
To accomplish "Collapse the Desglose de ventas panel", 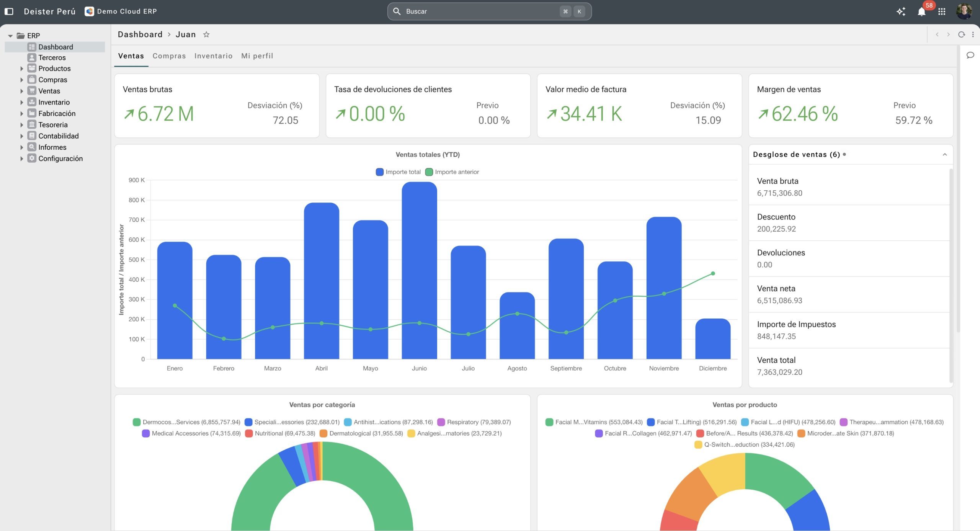I will click(x=944, y=155).
